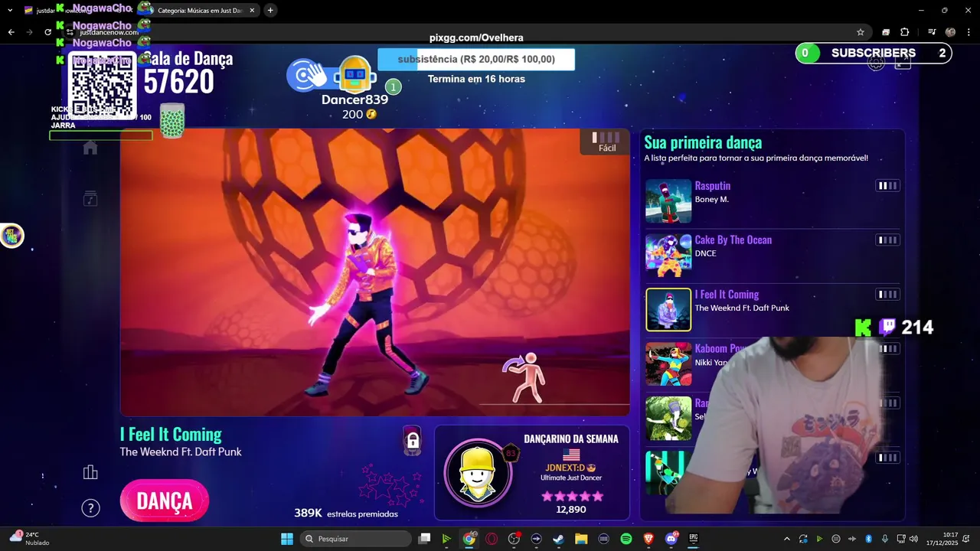Close the Categoria: Músicas tab
This screenshot has width=980, height=551.
coord(252,11)
